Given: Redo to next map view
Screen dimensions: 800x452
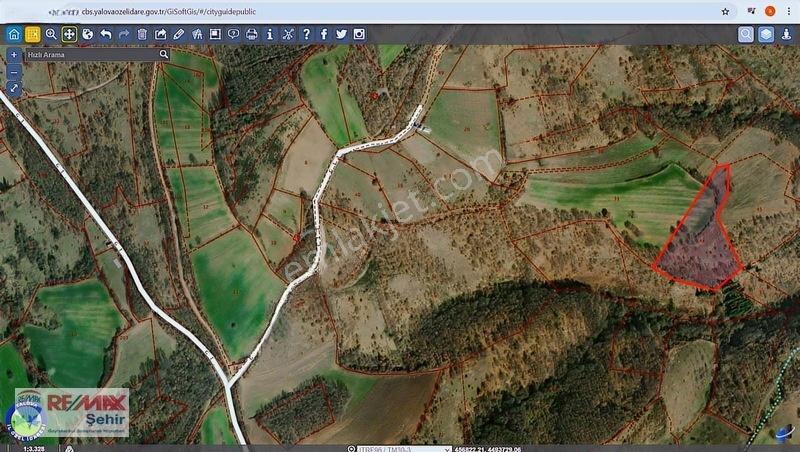Looking at the screenshot, I should [x=123, y=34].
